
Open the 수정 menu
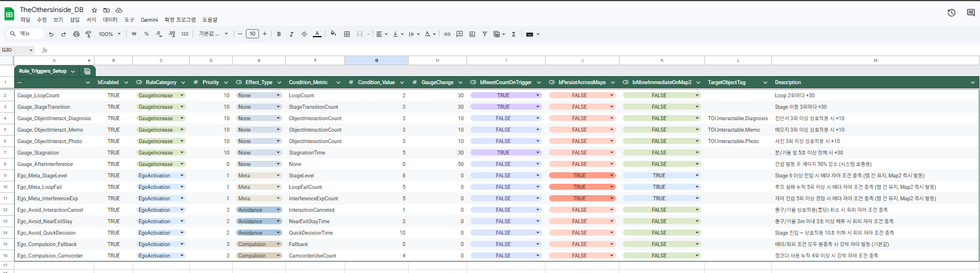42,20
